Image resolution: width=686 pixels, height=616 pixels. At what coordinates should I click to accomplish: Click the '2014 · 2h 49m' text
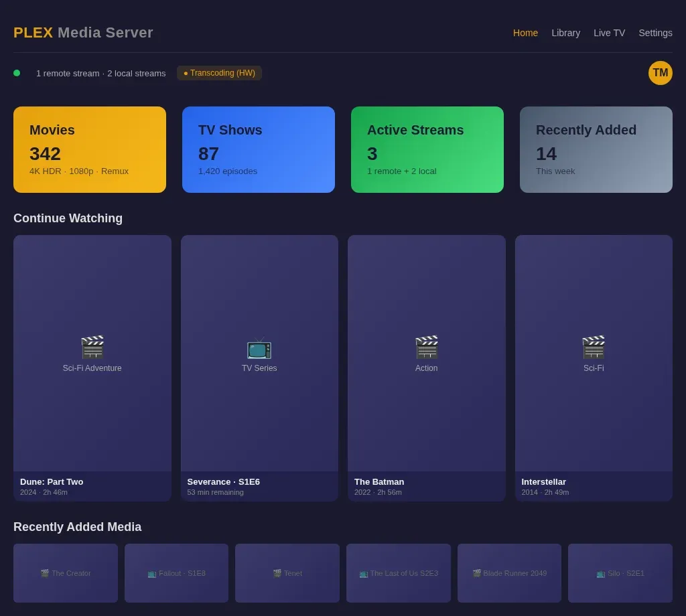[545, 492]
